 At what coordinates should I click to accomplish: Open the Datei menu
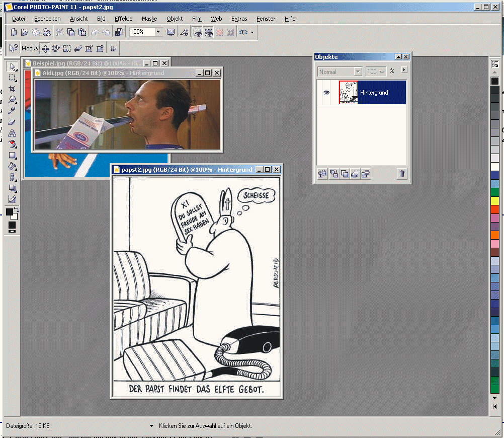coord(18,19)
